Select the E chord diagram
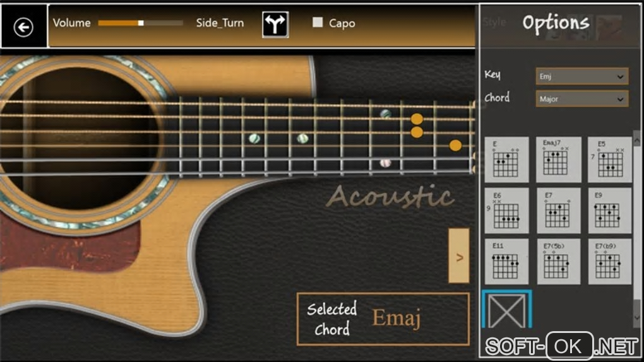 coord(506,160)
